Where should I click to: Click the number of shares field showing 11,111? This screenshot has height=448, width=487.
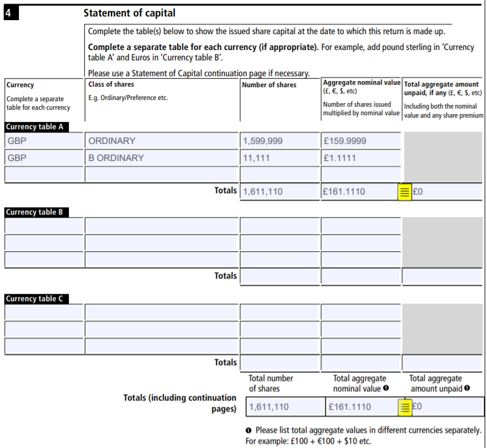(279, 158)
